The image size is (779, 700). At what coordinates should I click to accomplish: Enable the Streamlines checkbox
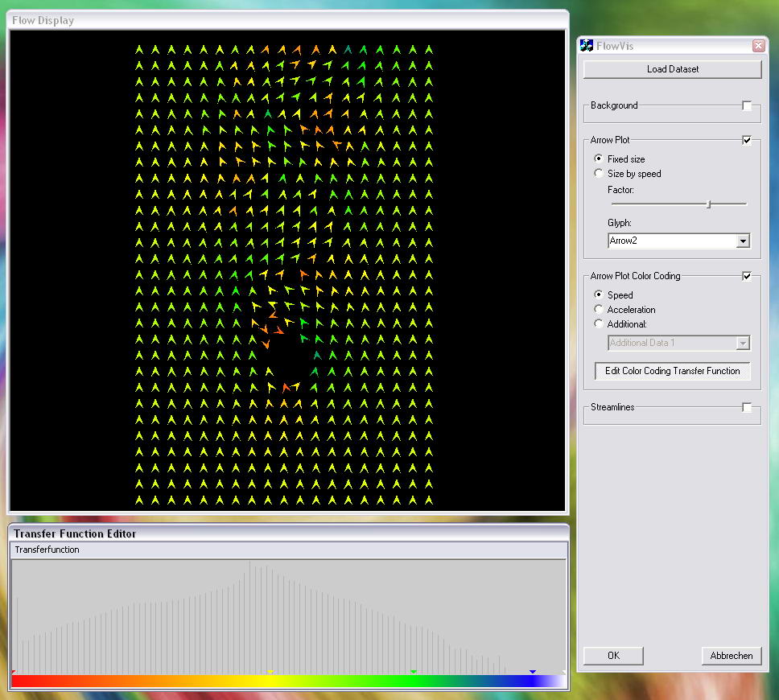point(747,407)
